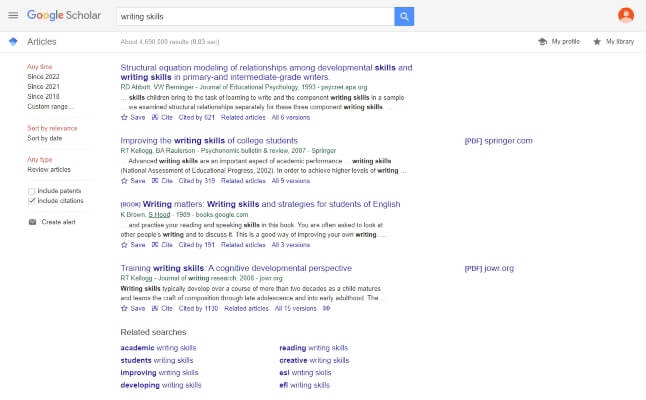Open Related articles for Improving writing skills
Viewport: 646px width, 400px height.
pos(243,181)
